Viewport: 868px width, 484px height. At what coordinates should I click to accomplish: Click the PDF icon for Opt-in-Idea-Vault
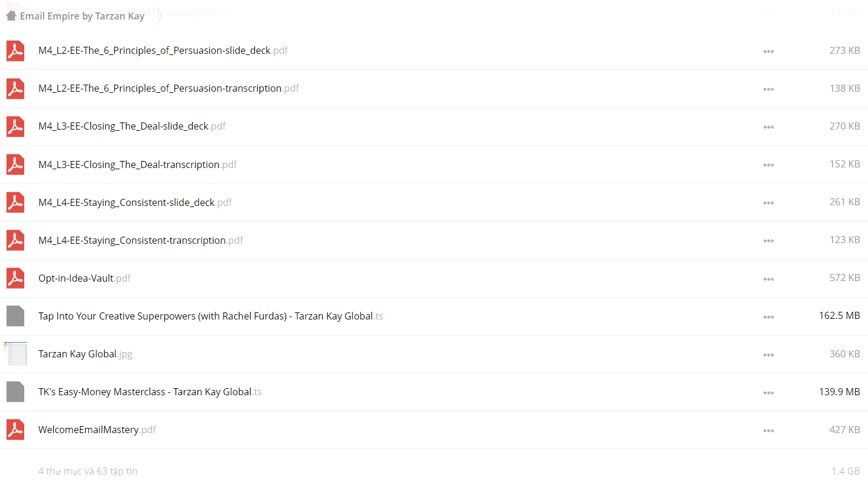[15, 278]
